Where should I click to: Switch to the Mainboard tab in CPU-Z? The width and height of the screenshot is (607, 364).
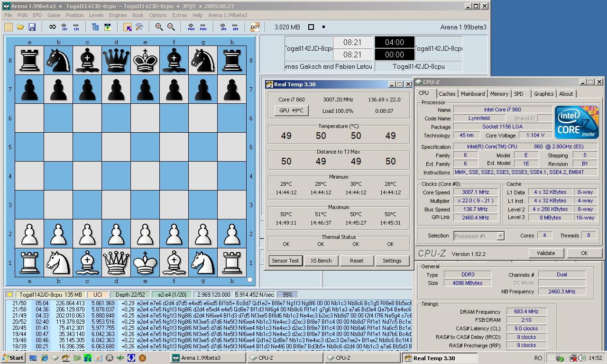pyautogui.click(x=473, y=94)
